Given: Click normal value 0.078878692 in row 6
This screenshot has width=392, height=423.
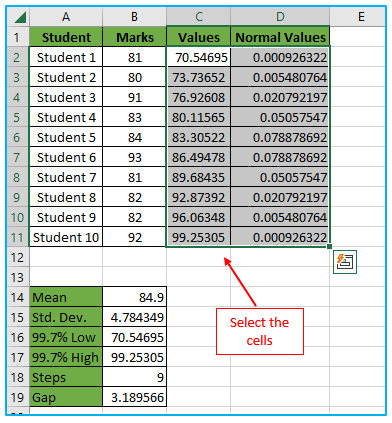Looking at the screenshot, I should pyautogui.click(x=280, y=137).
